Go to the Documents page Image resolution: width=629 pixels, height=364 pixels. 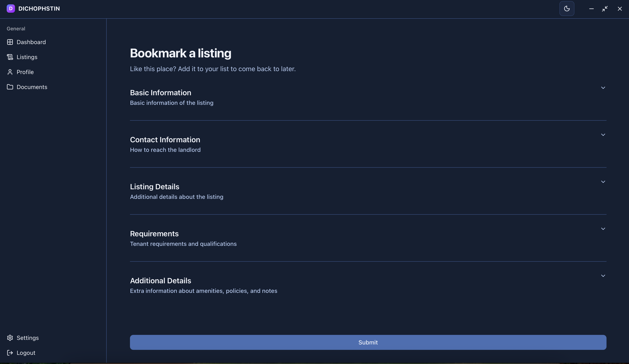coord(32,87)
